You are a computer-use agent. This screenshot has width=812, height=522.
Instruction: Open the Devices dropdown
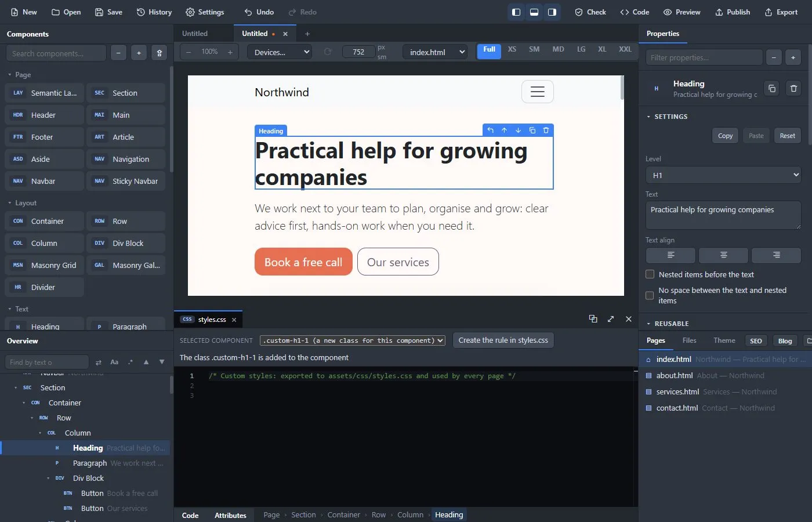(x=280, y=52)
